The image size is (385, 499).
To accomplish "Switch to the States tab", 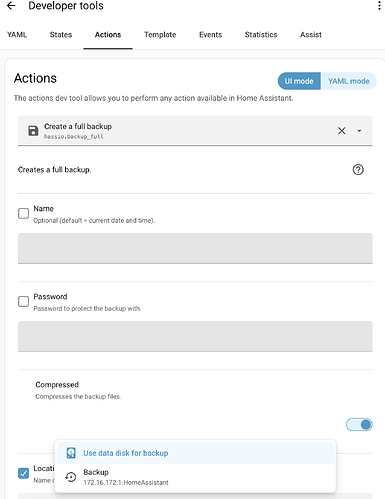I will click(x=61, y=35).
